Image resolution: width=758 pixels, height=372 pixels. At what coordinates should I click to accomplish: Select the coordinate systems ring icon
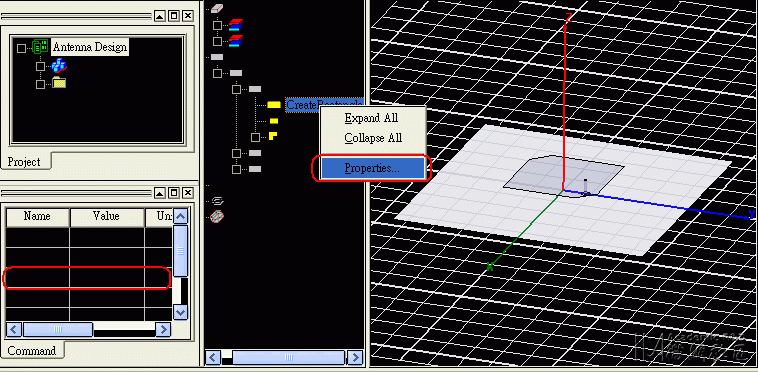(218, 200)
